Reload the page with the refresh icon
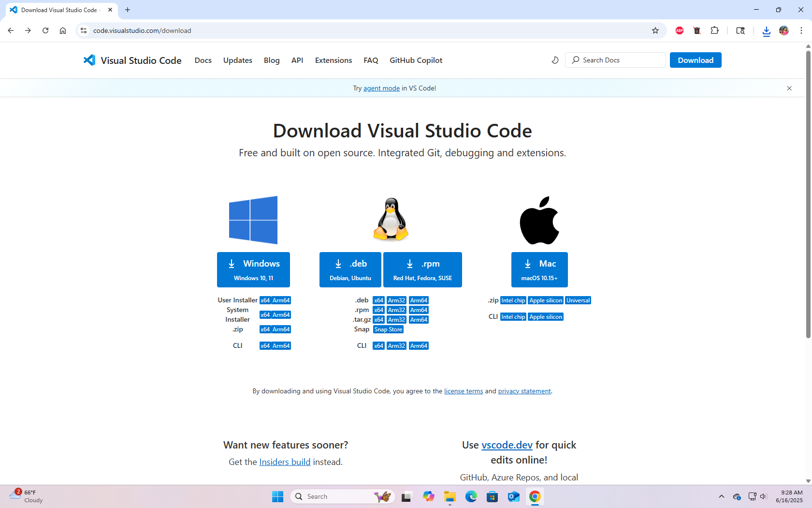The width and height of the screenshot is (812, 508). pyautogui.click(x=45, y=30)
